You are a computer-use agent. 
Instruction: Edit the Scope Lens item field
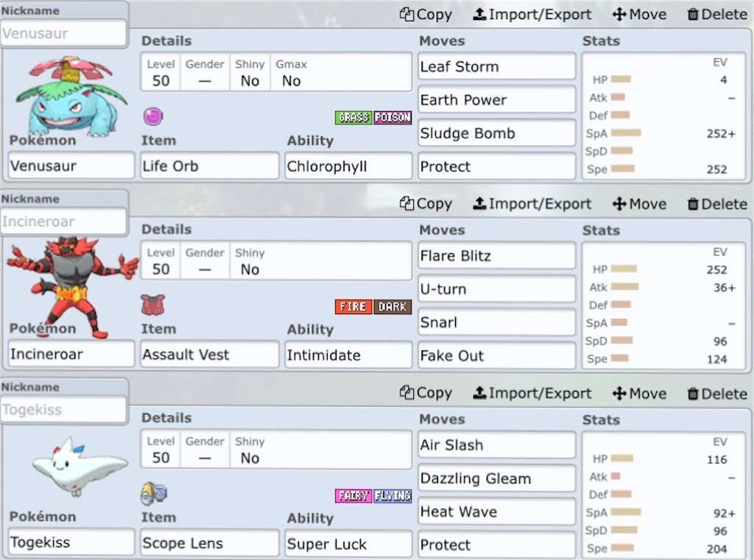[x=210, y=542]
